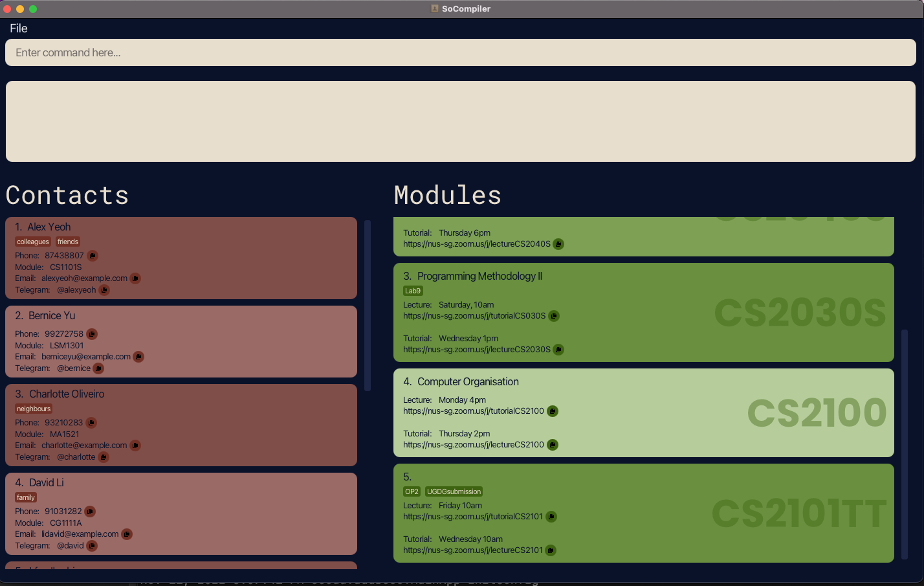Copy Bernice Yu's phone 99272758

click(x=92, y=334)
